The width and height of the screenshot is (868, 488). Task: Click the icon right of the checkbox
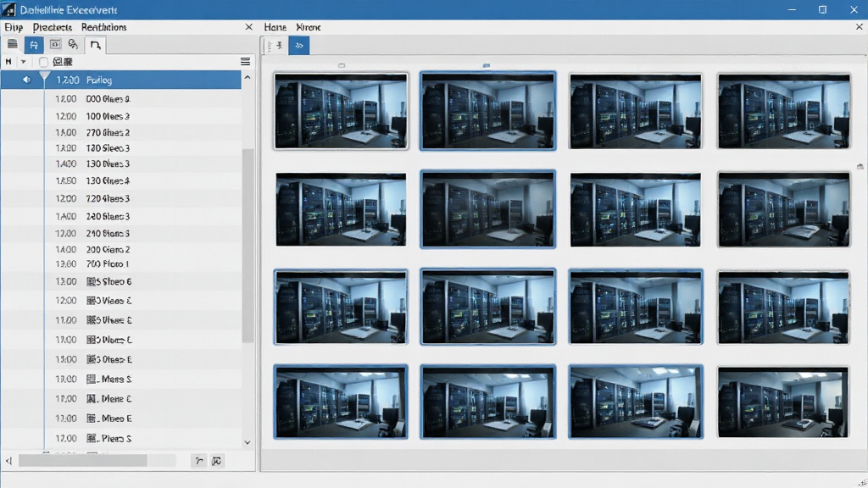point(63,61)
